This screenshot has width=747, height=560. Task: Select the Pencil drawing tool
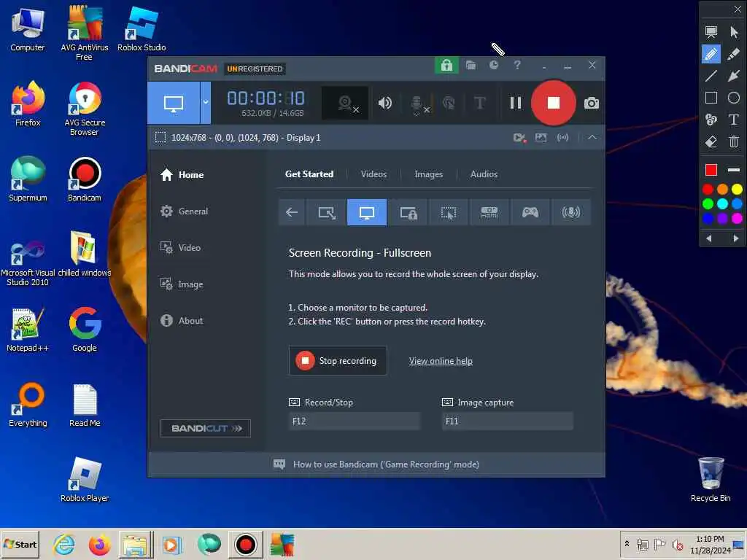[711, 54]
